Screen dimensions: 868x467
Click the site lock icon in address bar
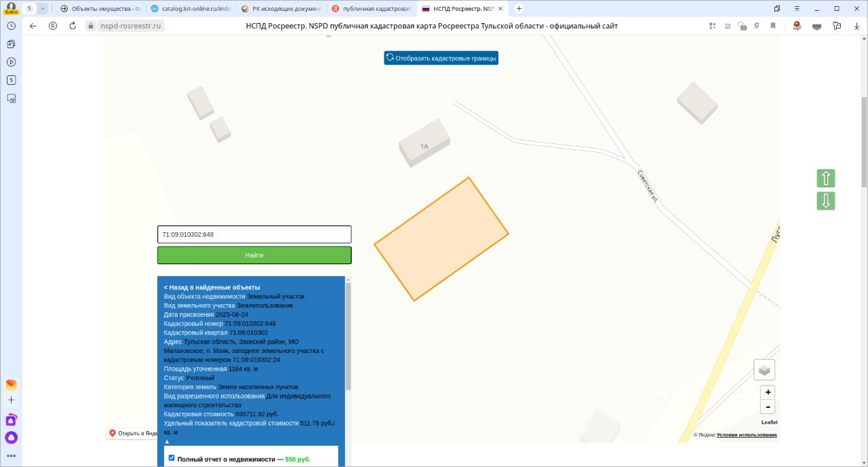coord(91,26)
